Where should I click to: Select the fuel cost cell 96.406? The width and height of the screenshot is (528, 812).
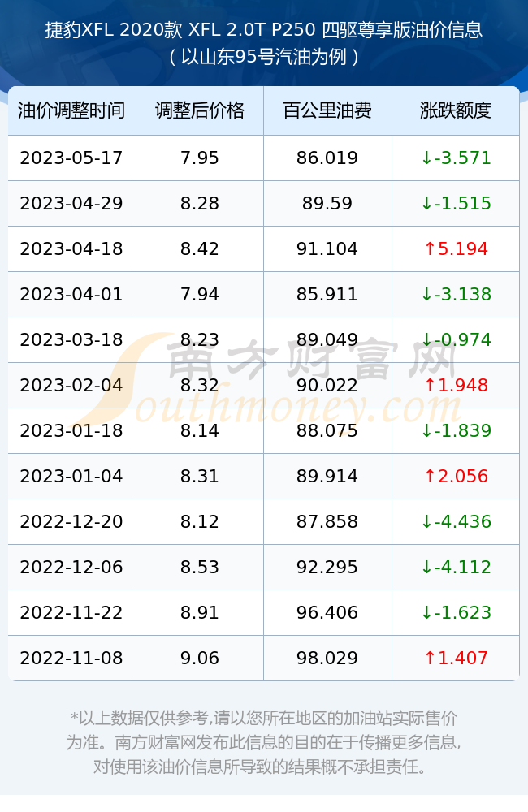click(327, 612)
